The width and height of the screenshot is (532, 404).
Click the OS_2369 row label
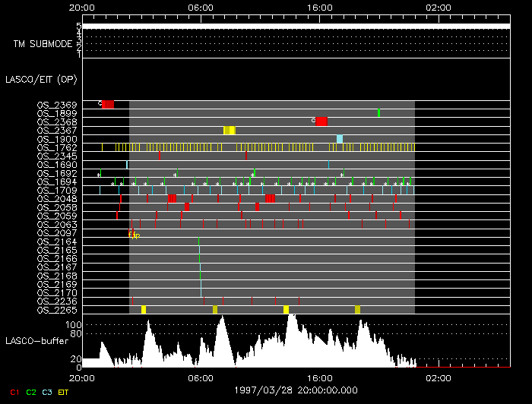point(57,105)
